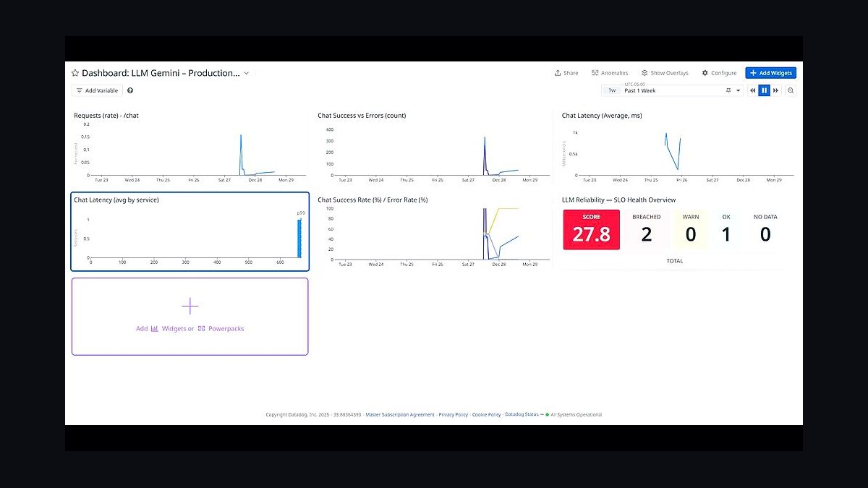Open the Privacy Policy link
The image size is (868, 488).
[x=453, y=415]
